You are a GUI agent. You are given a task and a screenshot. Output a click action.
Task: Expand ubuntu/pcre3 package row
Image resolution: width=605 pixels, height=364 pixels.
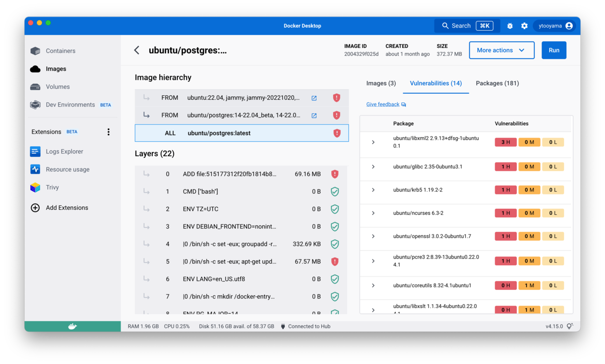click(373, 261)
